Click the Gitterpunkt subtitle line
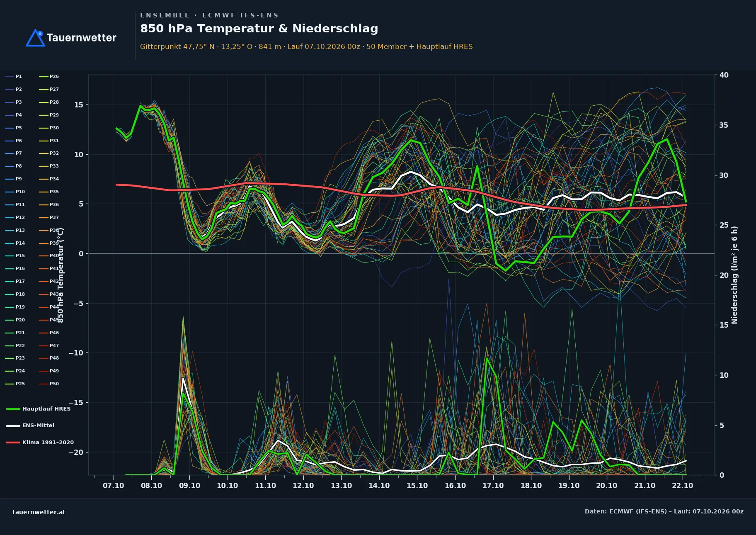Screen dimensions: 756x535 click(x=306, y=46)
